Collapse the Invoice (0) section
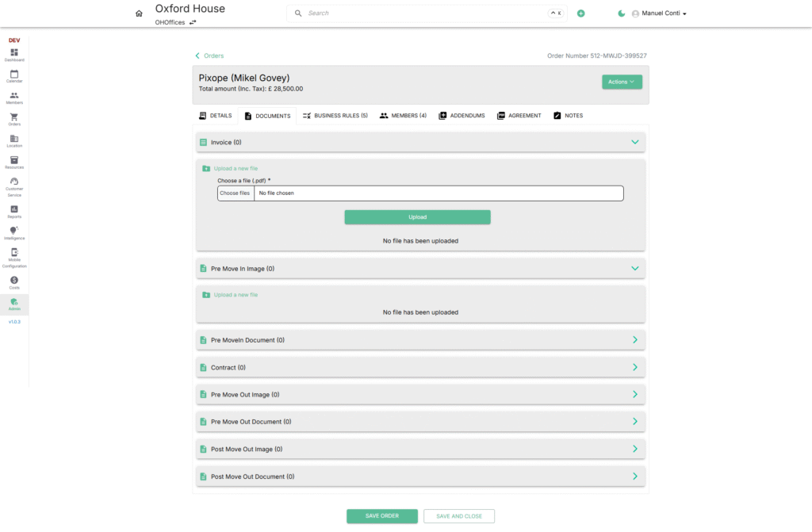812x532 pixels. 634,142
